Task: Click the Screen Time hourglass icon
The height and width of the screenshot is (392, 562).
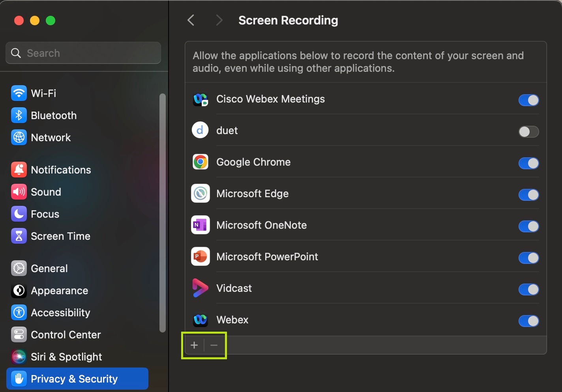Action: pos(19,236)
